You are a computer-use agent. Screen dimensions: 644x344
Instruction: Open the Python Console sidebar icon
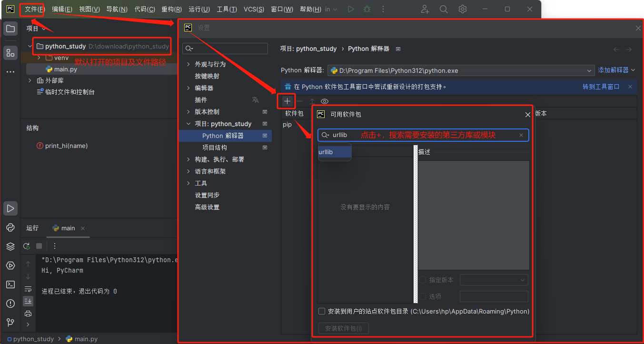click(10, 227)
